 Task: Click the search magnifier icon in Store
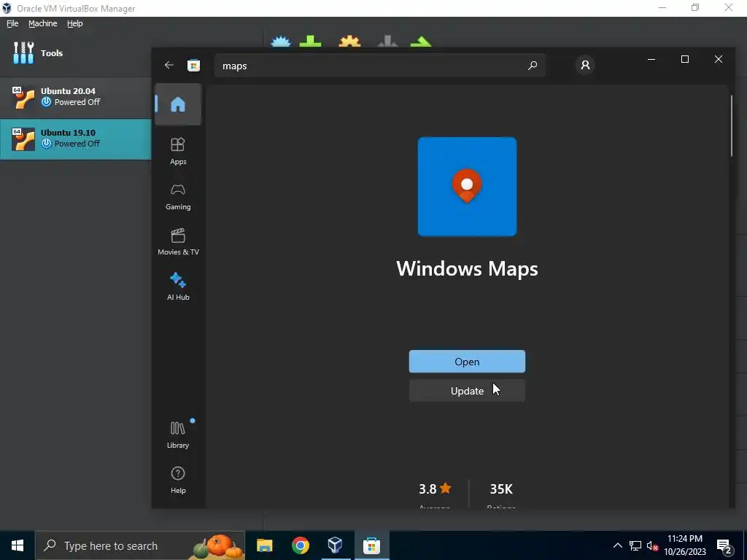[532, 65]
